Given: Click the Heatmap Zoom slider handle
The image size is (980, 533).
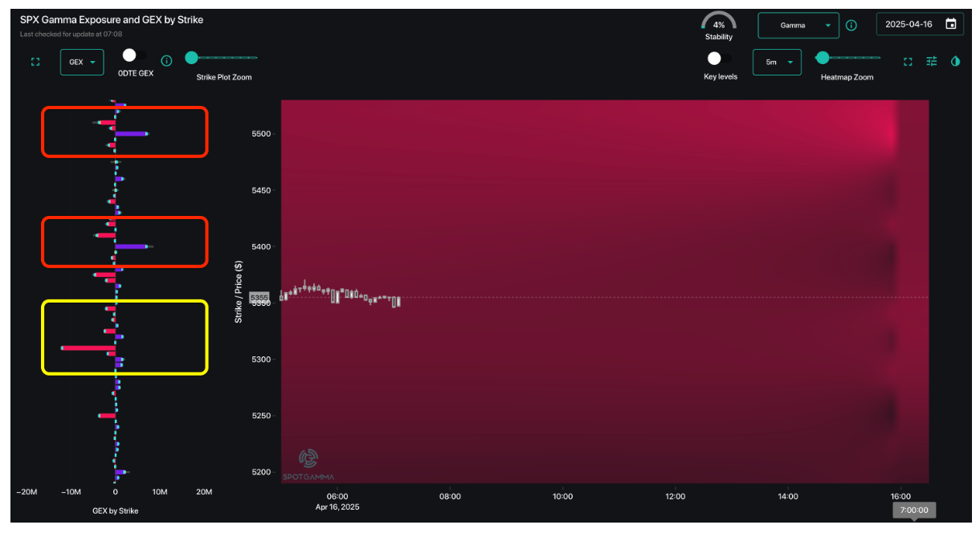Looking at the screenshot, I should pos(822,57).
